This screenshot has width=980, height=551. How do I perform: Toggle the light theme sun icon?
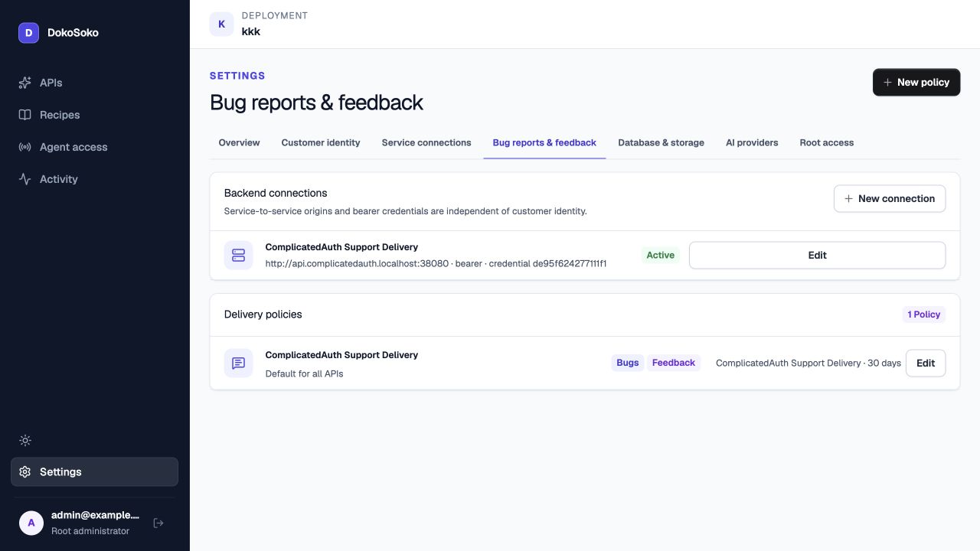click(25, 440)
